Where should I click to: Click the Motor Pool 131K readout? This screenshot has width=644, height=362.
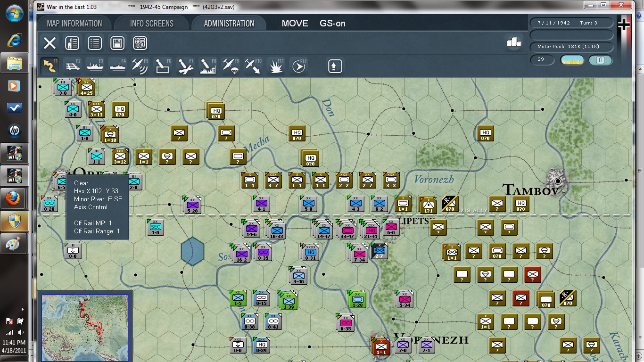click(x=572, y=47)
